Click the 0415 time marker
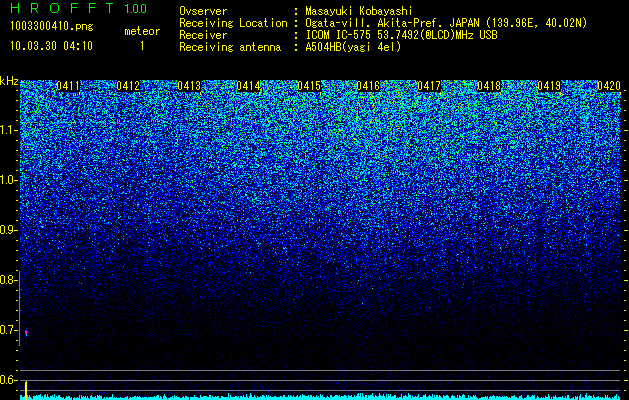Image resolution: width=629 pixels, height=400 pixels. click(x=309, y=86)
